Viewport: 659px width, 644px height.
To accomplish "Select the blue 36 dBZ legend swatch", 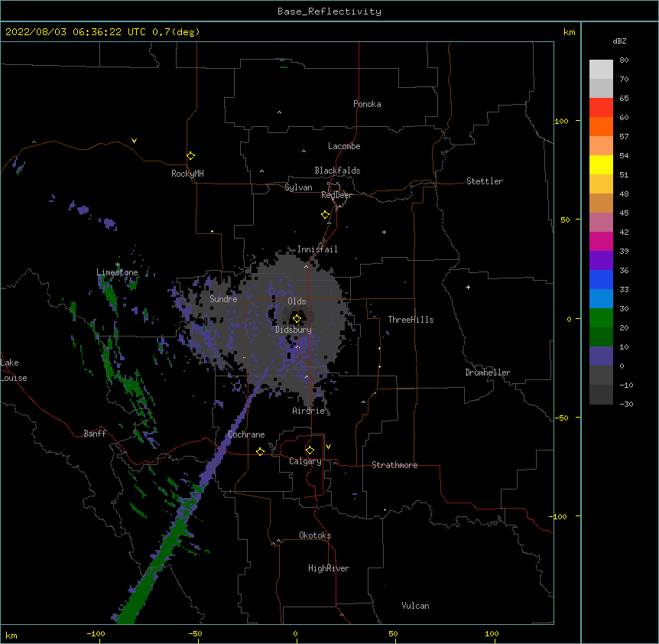I will [x=601, y=279].
